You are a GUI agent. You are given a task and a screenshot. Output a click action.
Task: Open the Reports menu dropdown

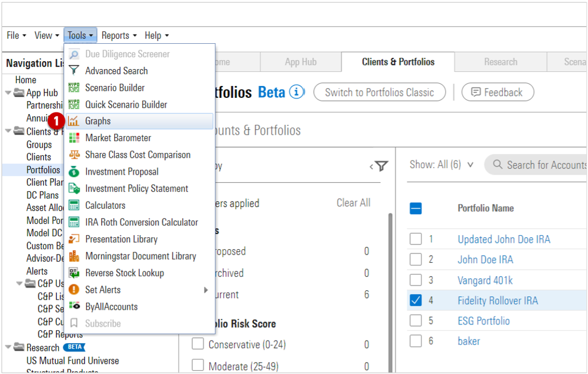pyautogui.click(x=119, y=35)
